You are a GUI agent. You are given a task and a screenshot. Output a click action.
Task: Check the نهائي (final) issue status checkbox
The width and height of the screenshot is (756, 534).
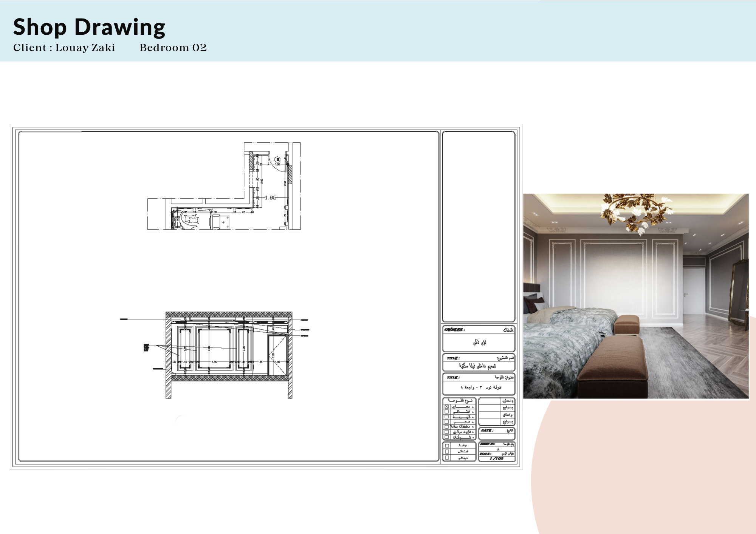(446, 457)
